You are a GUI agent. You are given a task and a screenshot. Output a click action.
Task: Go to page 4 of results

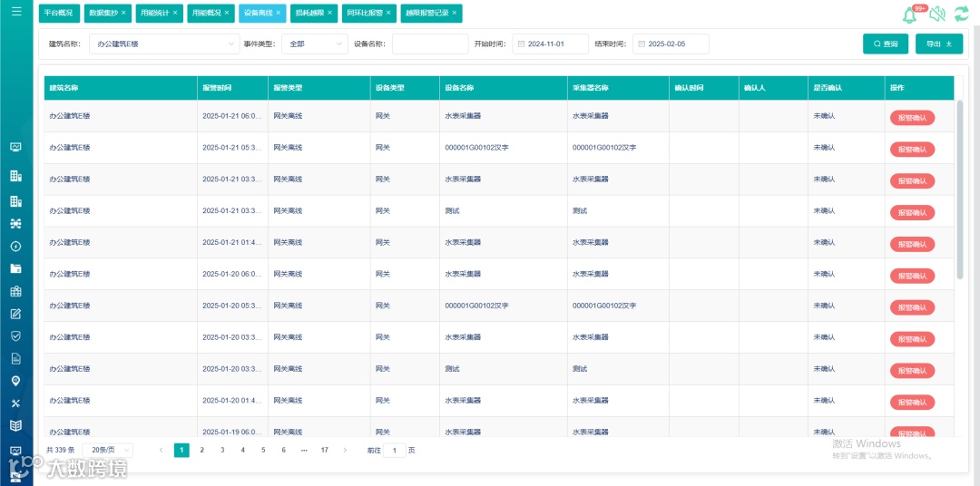242,450
